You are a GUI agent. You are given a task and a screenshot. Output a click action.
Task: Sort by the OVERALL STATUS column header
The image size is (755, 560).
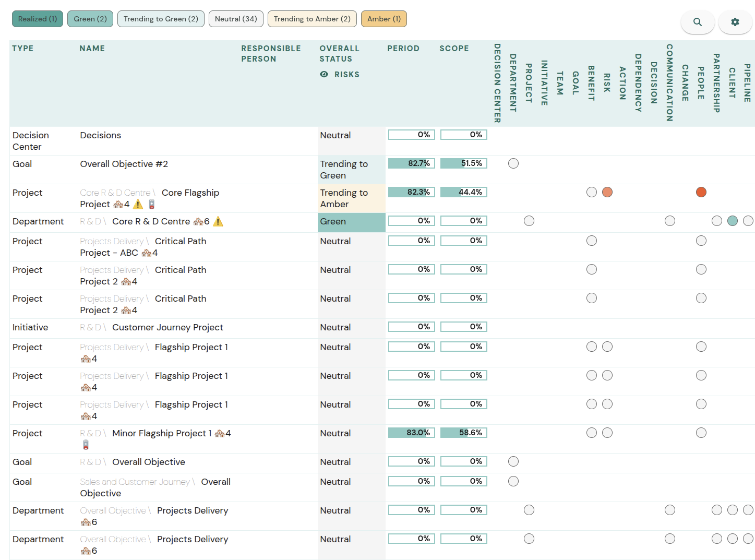(x=339, y=54)
